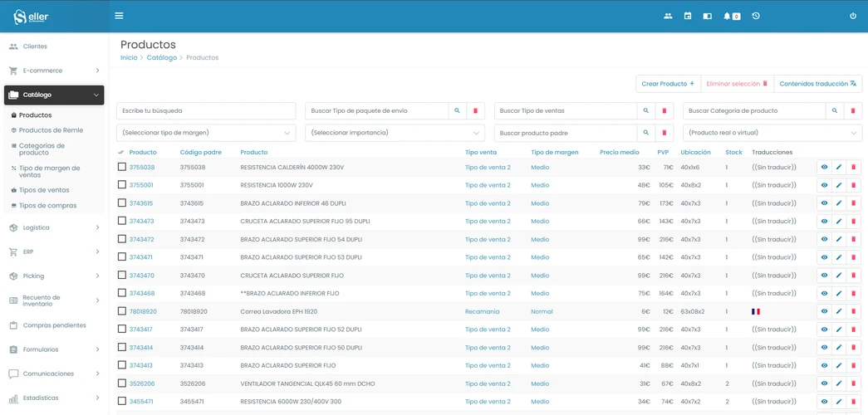This screenshot has height=415, width=868.
Task: Open the history clock icon
Action: (x=756, y=16)
